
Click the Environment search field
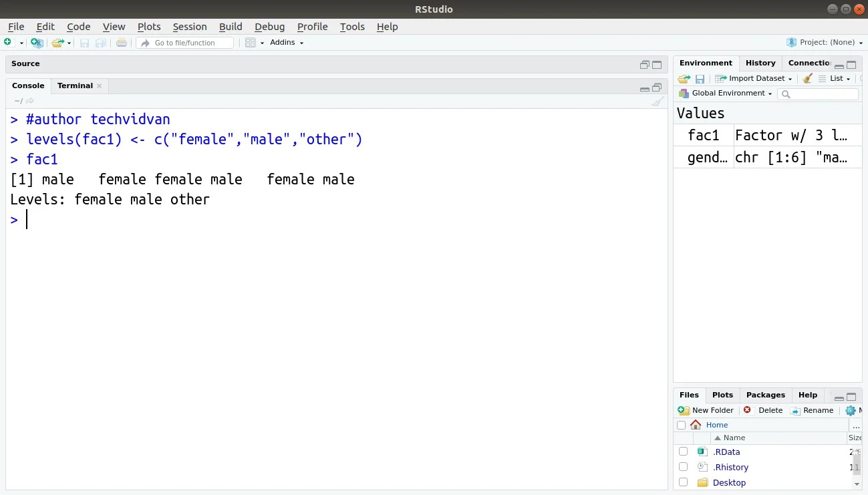tap(819, 94)
